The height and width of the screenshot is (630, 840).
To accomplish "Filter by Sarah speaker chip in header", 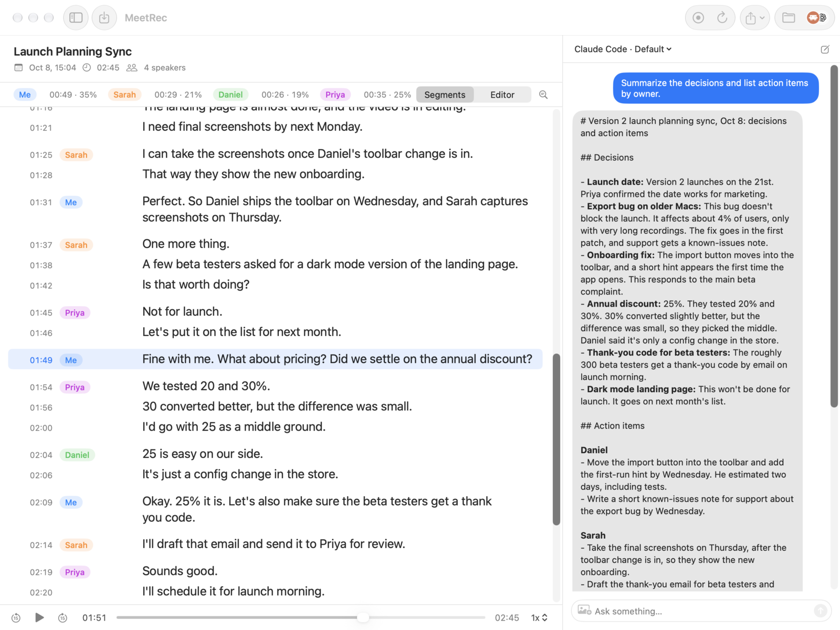I will [124, 94].
